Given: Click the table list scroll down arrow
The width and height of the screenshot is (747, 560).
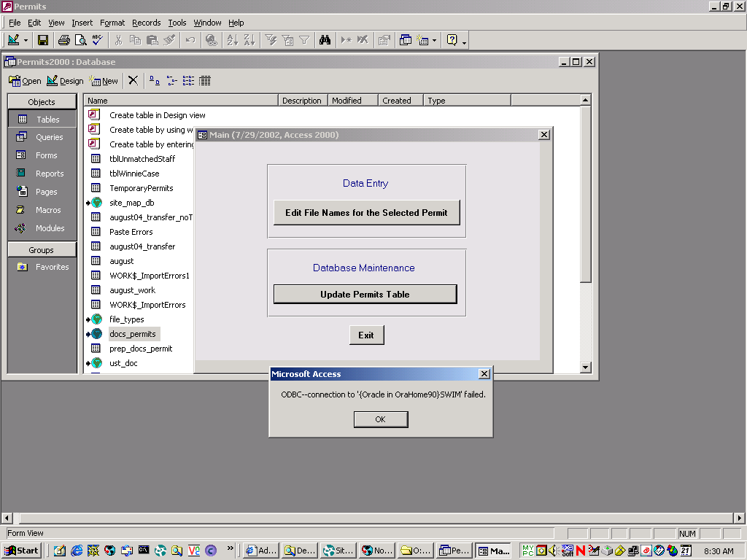Looking at the screenshot, I should [x=585, y=367].
